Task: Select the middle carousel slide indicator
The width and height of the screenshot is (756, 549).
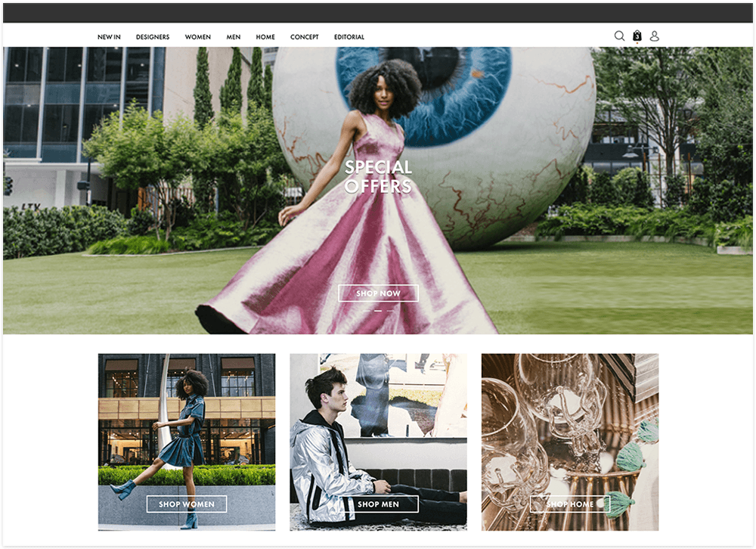Action: coord(379,311)
